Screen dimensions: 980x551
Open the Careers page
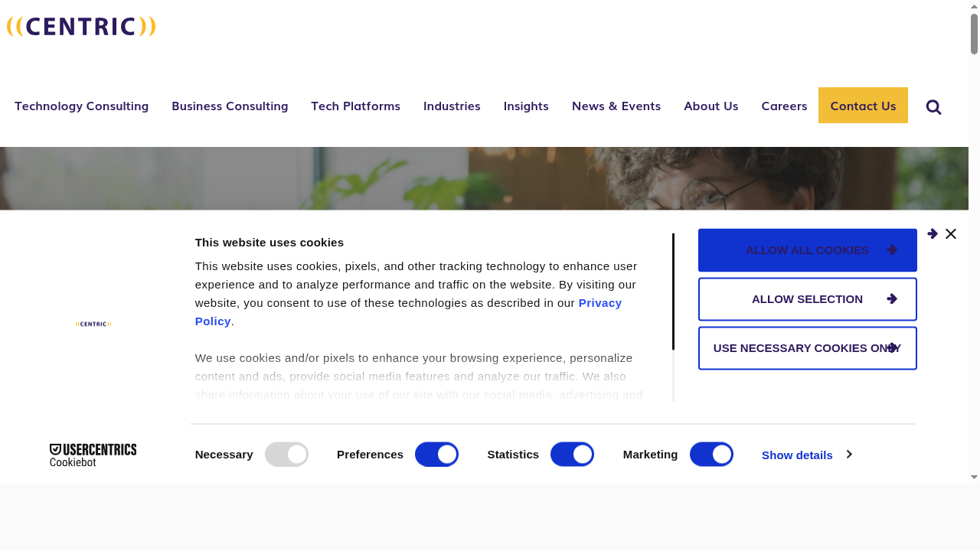tap(784, 106)
